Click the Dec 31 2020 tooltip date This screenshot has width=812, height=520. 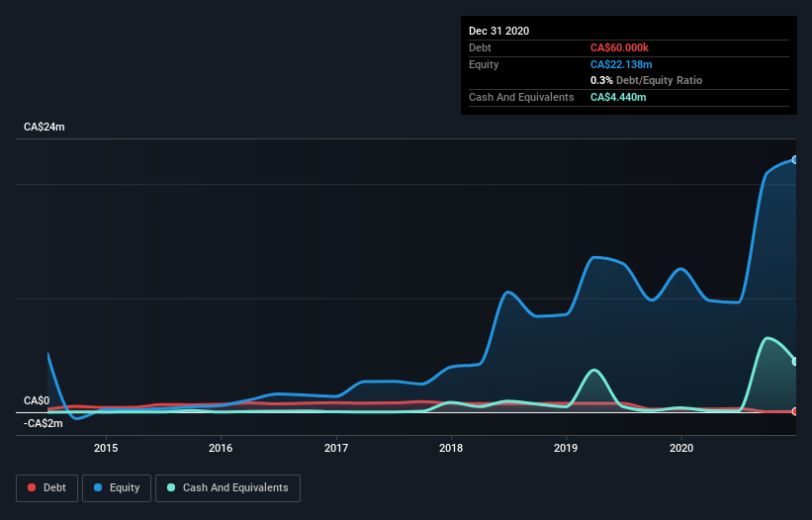tap(498, 31)
